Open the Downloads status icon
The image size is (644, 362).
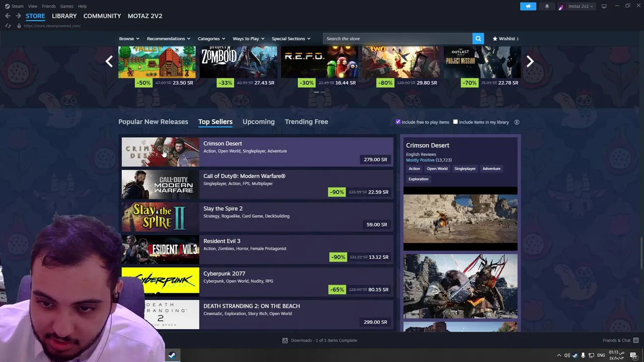pyautogui.click(x=285, y=340)
